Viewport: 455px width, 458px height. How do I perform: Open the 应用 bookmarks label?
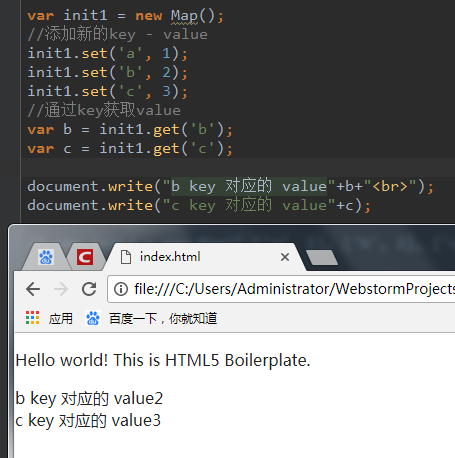pyautogui.click(x=61, y=319)
